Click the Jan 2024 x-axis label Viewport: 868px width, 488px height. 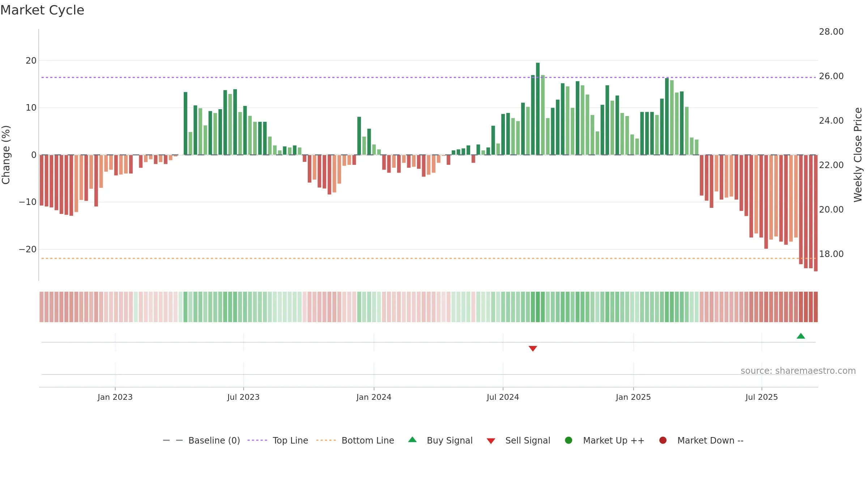coord(374,397)
